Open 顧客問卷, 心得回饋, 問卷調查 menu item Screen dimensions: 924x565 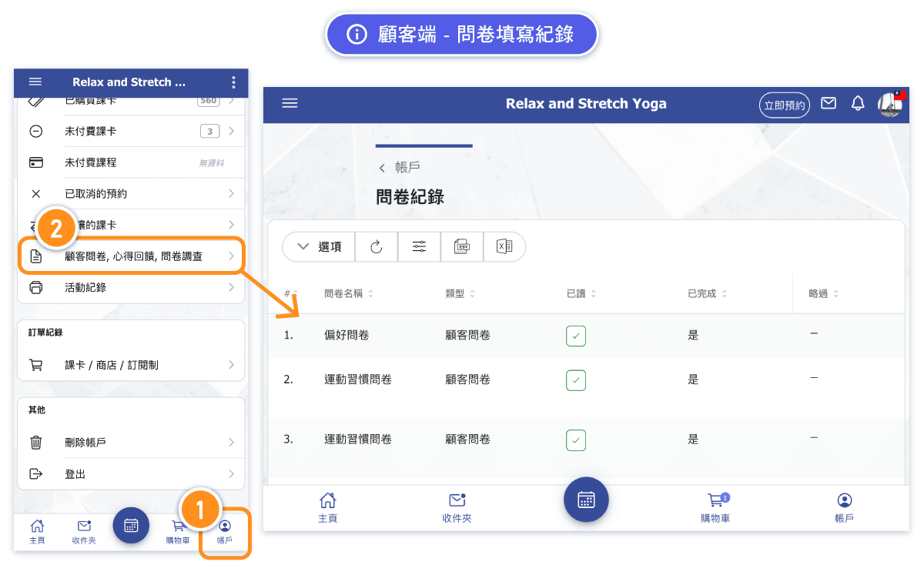tap(131, 256)
